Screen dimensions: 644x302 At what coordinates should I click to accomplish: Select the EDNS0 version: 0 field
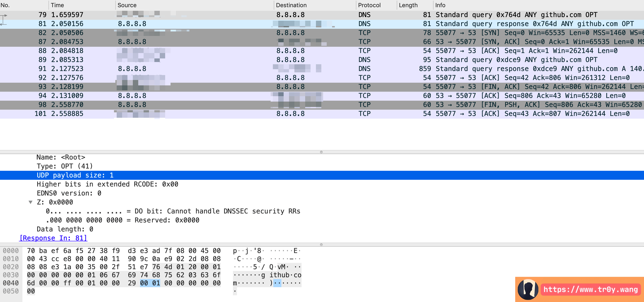[x=69, y=193]
